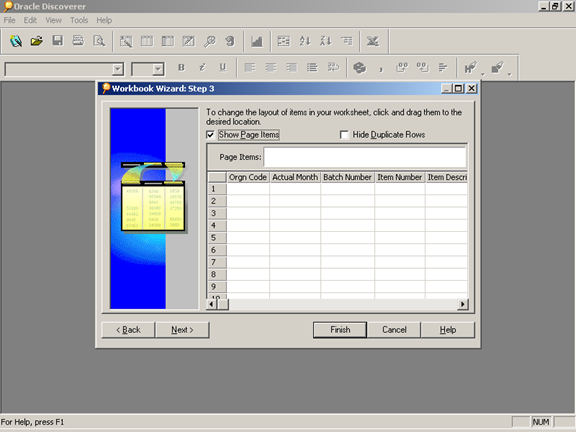Screen dimensions: 576x432
Task: Click the Edit Sheet toolbar icon
Action: click(126, 41)
